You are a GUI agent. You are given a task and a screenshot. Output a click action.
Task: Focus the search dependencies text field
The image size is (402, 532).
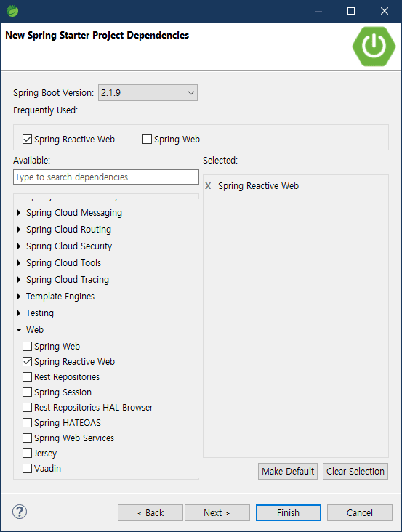[106, 177]
